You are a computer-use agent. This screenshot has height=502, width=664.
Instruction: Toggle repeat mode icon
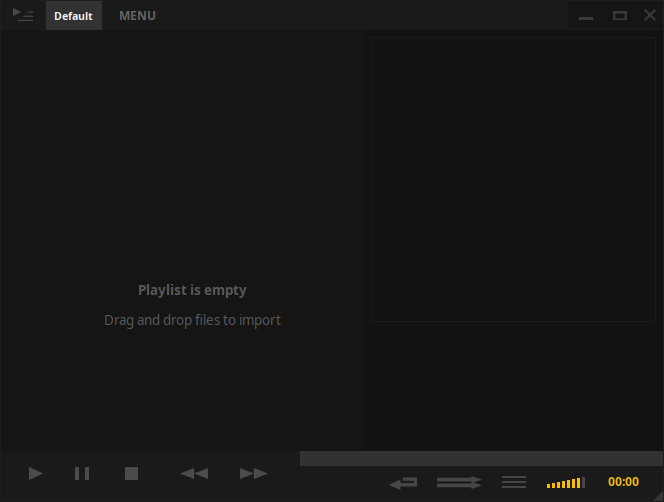click(404, 482)
